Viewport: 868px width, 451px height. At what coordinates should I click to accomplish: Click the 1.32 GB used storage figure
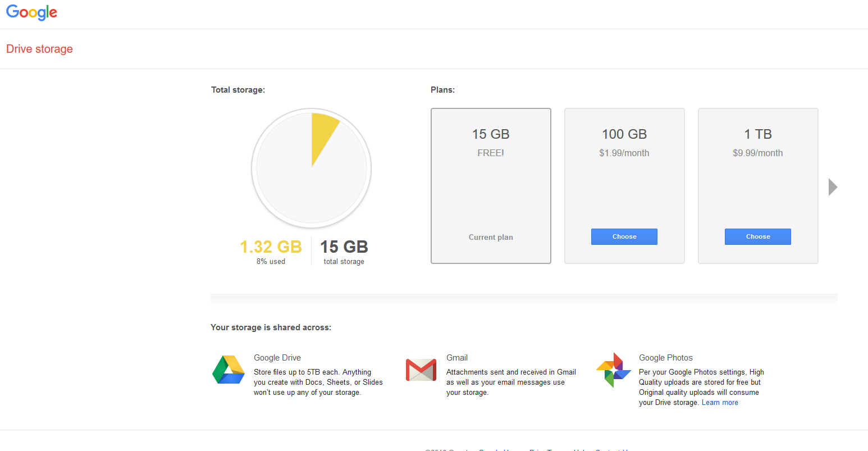(271, 247)
